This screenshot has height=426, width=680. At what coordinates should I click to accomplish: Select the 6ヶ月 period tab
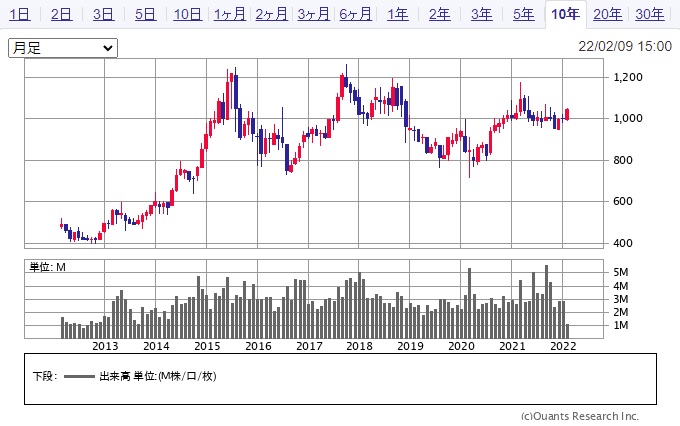356,14
